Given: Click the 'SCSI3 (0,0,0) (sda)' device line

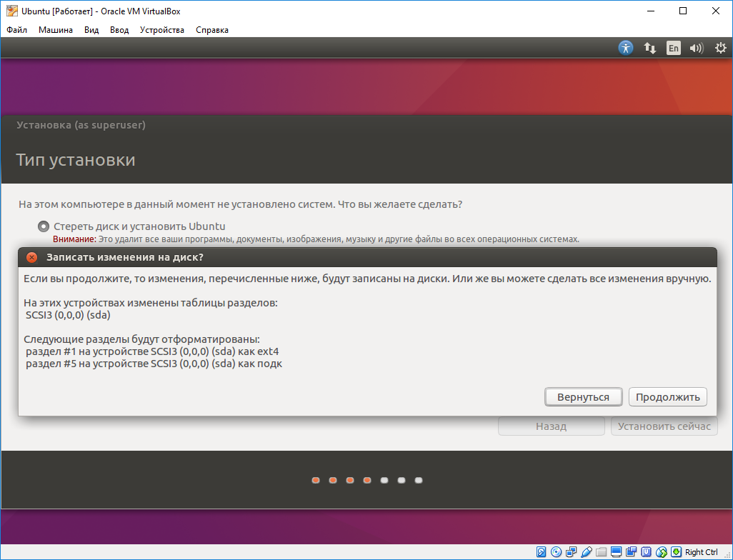Looking at the screenshot, I should tap(69, 315).
